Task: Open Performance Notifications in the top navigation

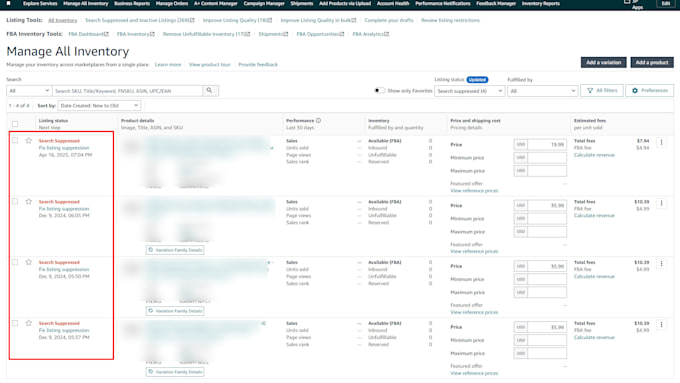Action: [443, 3]
